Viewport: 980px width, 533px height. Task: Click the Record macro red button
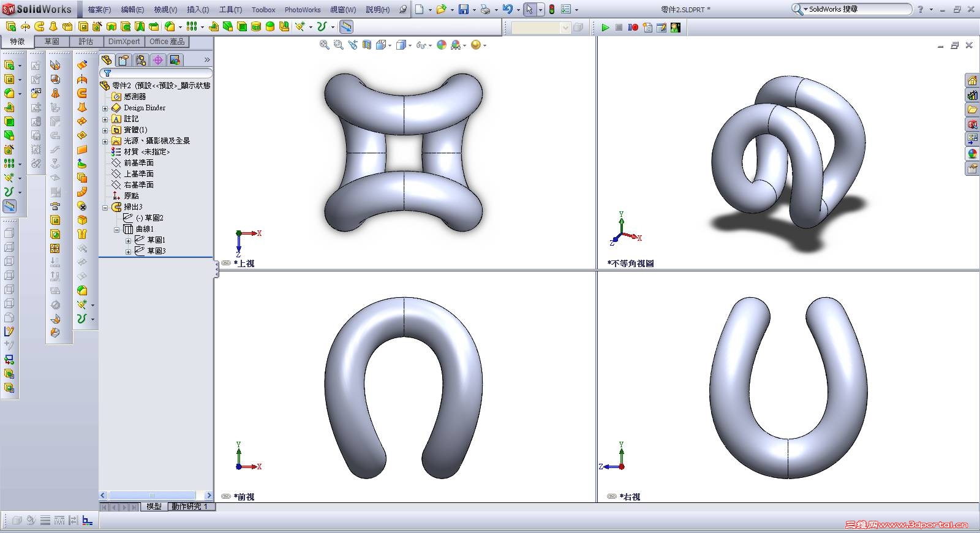click(x=633, y=28)
